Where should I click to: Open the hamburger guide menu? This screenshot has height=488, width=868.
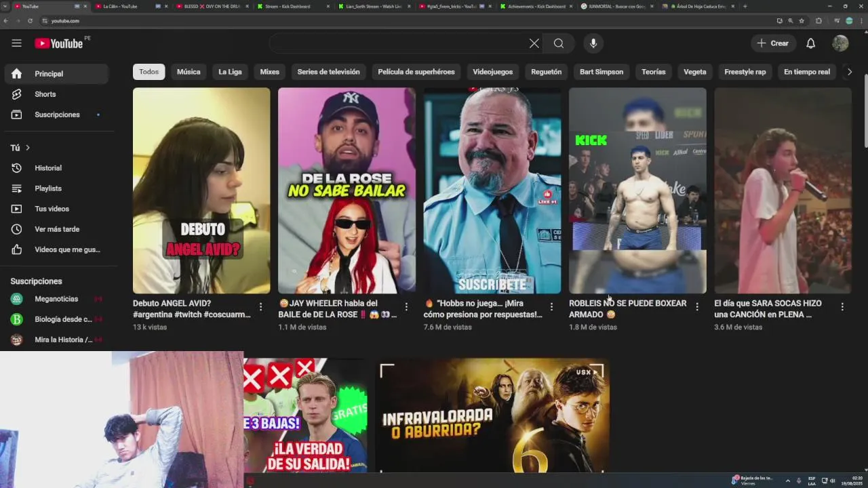pyautogui.click(x=16, y=43)
